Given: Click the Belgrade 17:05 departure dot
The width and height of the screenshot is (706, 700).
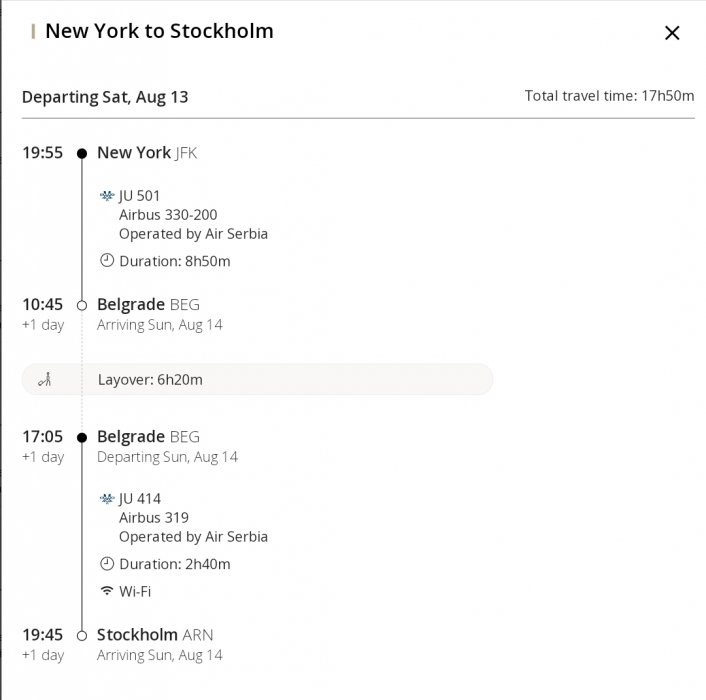Looking at the screenshot, I should pos(82,437).
